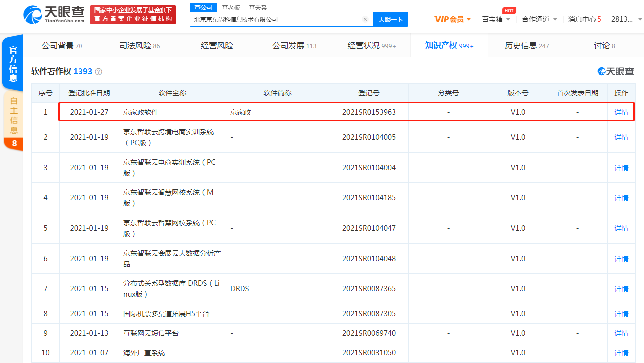The image size is (644, 363).
Task: Open 详情 for 国际机票多渠道拓展H5平台
Action: (x=621, y=314)
